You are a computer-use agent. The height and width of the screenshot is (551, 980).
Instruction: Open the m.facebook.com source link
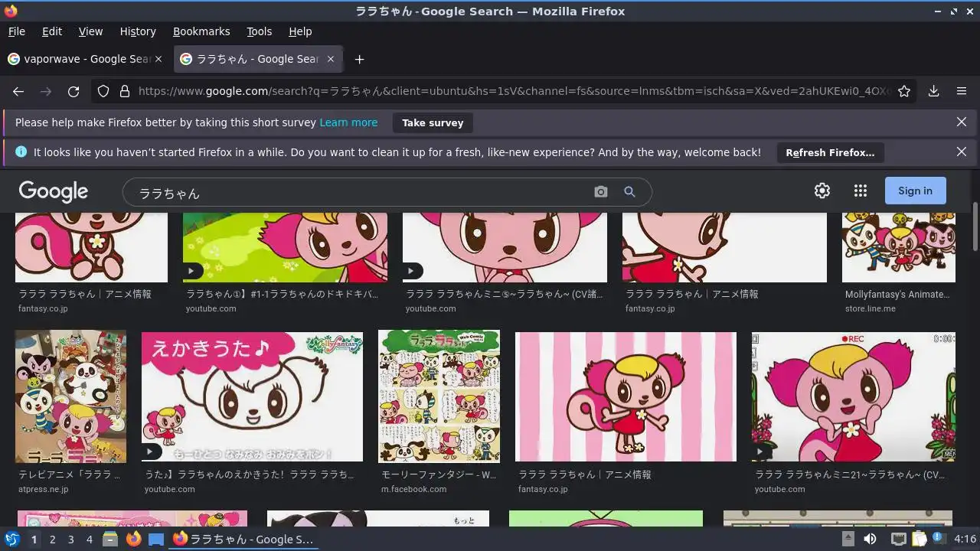point(414,489)
